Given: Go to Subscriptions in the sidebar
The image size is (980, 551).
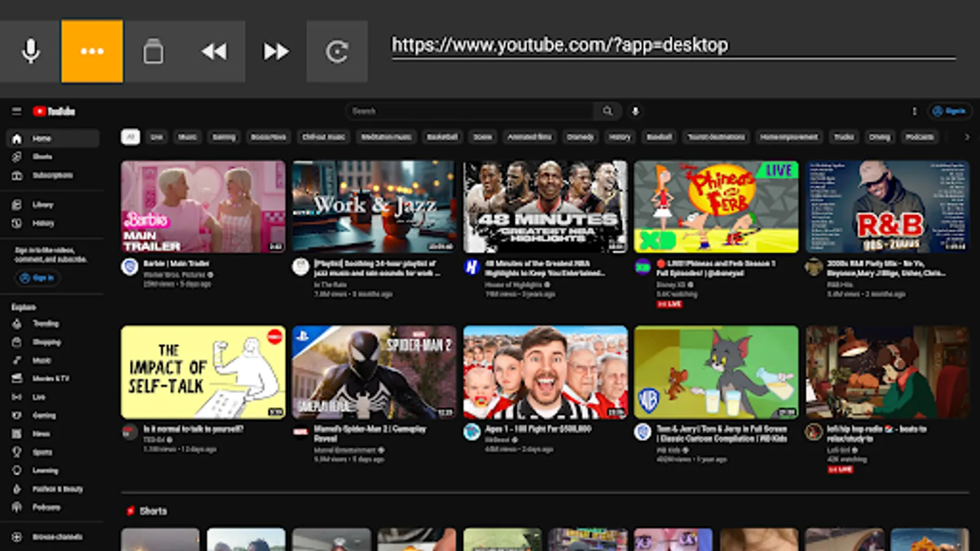Looking at the screenshot, I should pyautogui.click(x=52, y=175).
